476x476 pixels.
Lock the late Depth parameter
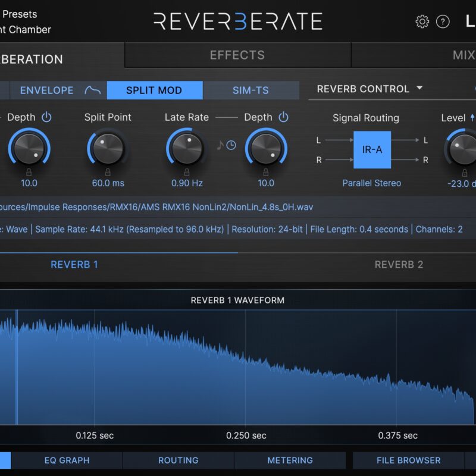tap(265, 172)
